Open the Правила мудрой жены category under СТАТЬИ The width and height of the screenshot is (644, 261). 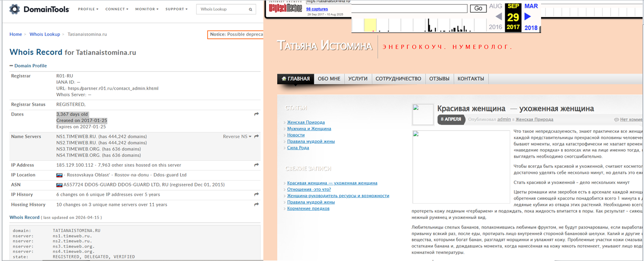(x=311, y=141)
